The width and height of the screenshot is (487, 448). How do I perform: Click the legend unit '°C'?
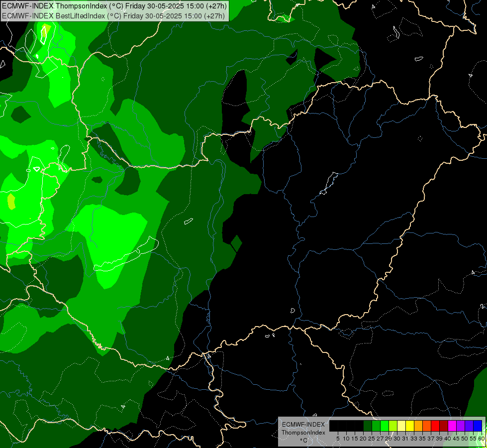tap(304, 441)
